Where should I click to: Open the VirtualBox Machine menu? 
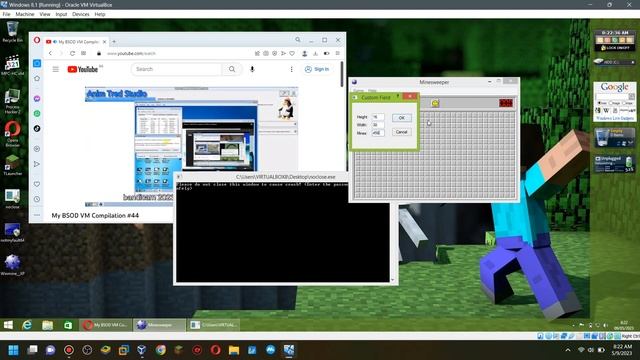click(x=25, y=14)
